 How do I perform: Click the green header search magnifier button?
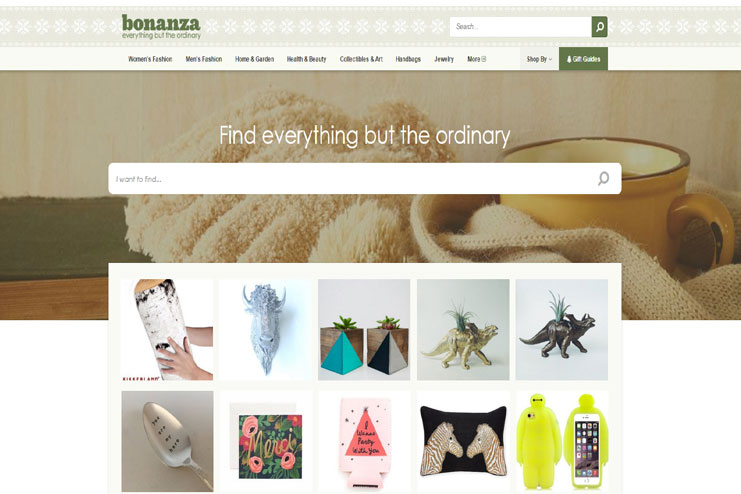pos(599,26)
